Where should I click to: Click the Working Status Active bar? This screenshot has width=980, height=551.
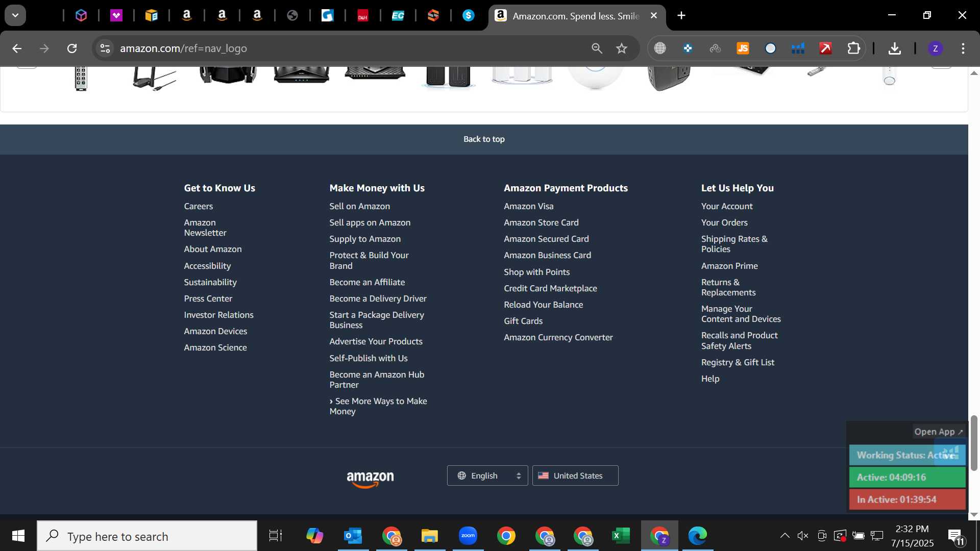pos(907,455)
